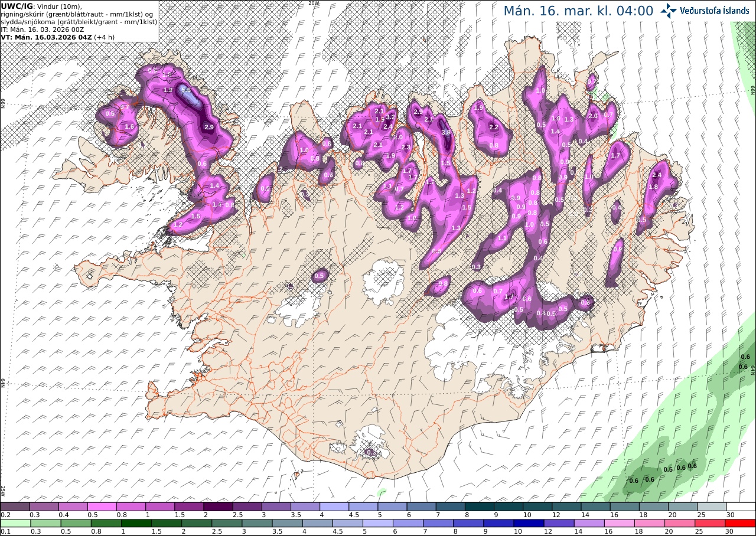The height and width of the screenshot is (536, 756).
Task: Select the bright red 30 rain legend swatch
Action: (x=741, y=523)
